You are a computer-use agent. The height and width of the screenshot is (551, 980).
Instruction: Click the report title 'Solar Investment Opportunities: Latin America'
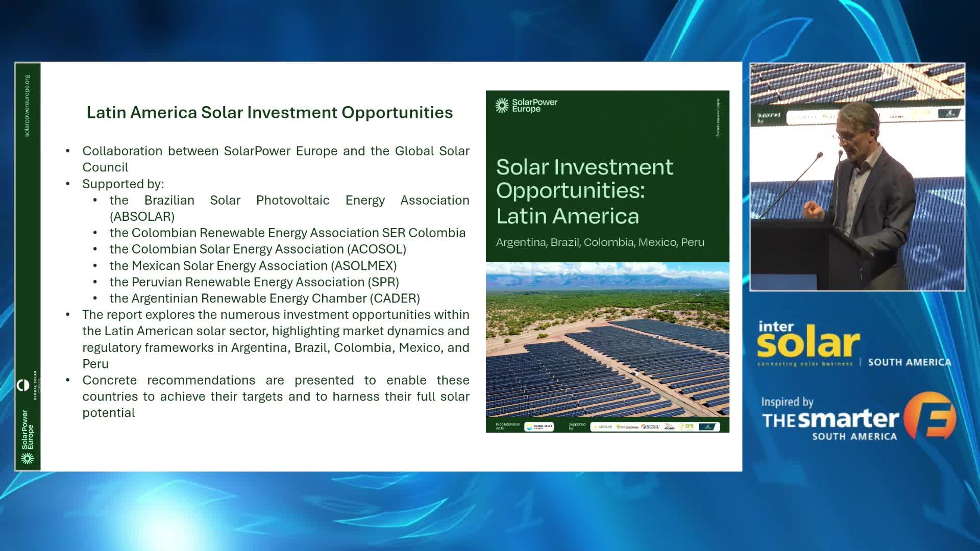(x=585, y=191)
